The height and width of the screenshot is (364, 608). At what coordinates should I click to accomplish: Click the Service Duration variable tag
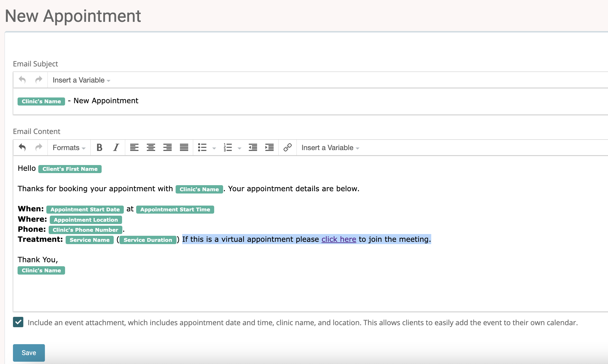pyautogui.click(x=148, y=240)
